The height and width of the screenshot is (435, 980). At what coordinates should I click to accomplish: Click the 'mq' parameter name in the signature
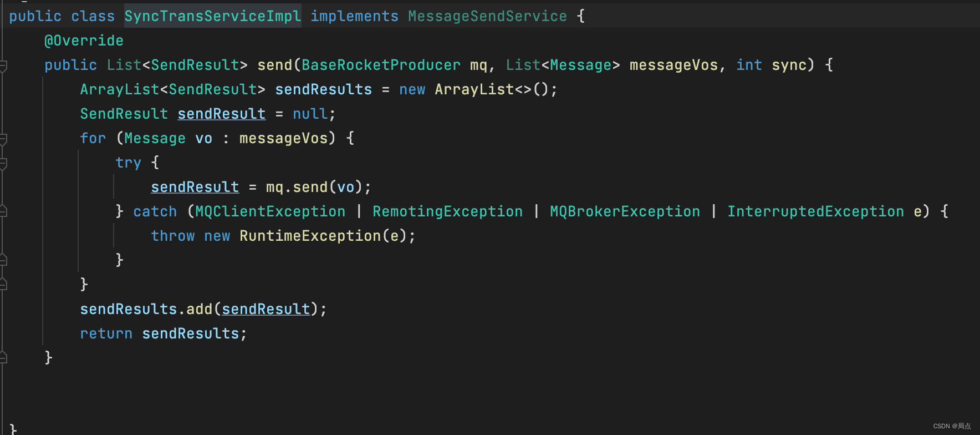tap(479, 65)
